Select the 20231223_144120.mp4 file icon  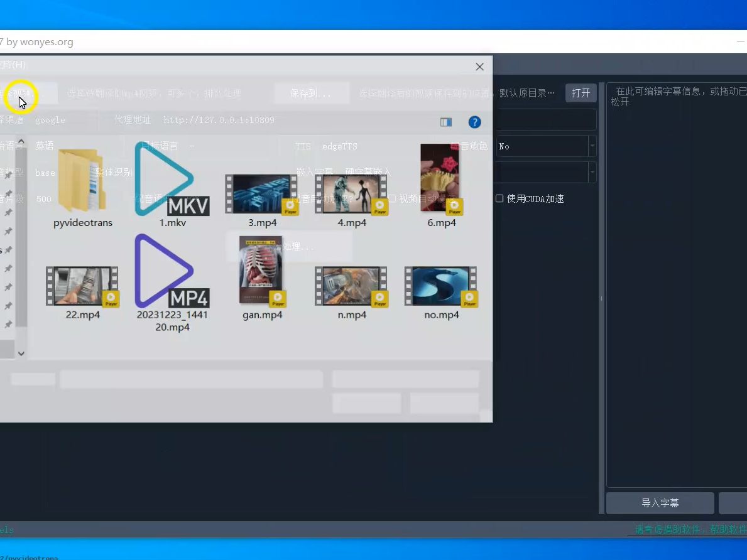(x=172, y=271)
